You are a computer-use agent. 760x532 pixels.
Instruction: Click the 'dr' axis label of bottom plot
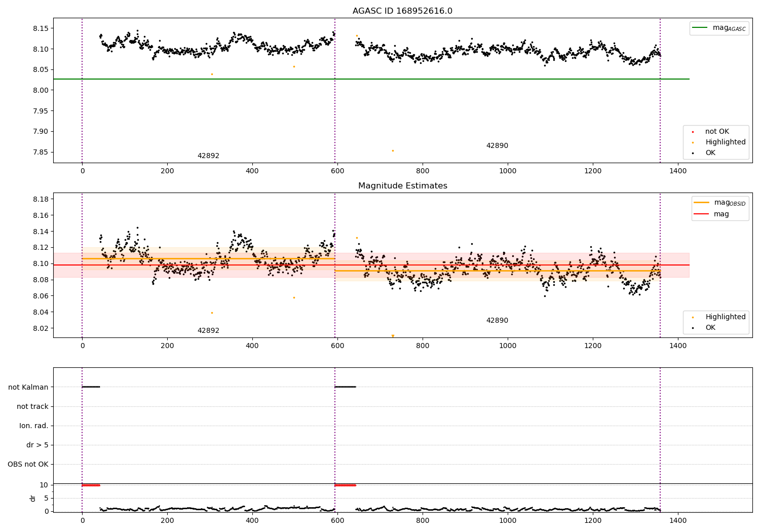33,498
